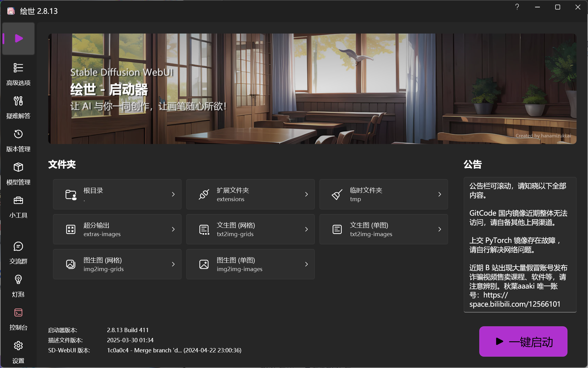Click the help question mark in title bar

517,7
